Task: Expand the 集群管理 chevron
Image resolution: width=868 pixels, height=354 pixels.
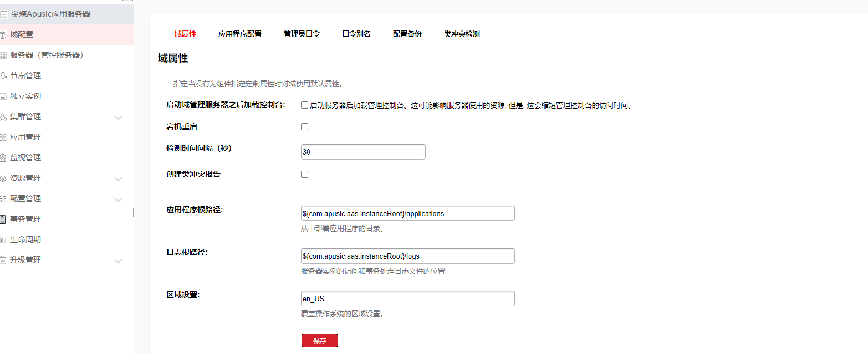Action: pyautogui.click(x=118, y=117)
